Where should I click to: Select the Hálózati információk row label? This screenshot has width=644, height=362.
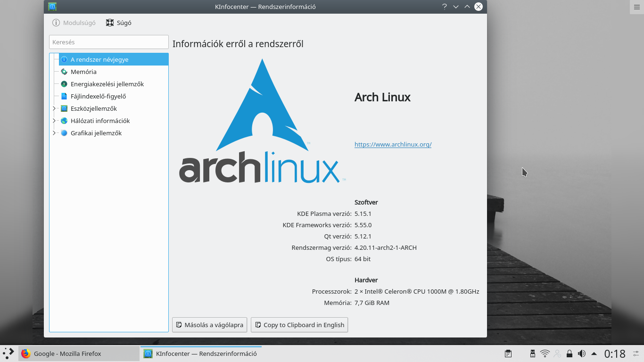[x=100, y=121]
